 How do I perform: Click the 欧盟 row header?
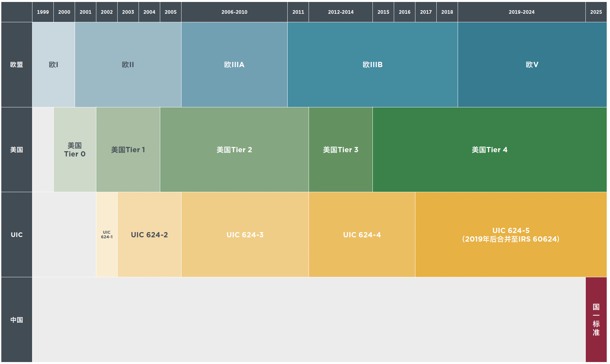coord(17,64)
